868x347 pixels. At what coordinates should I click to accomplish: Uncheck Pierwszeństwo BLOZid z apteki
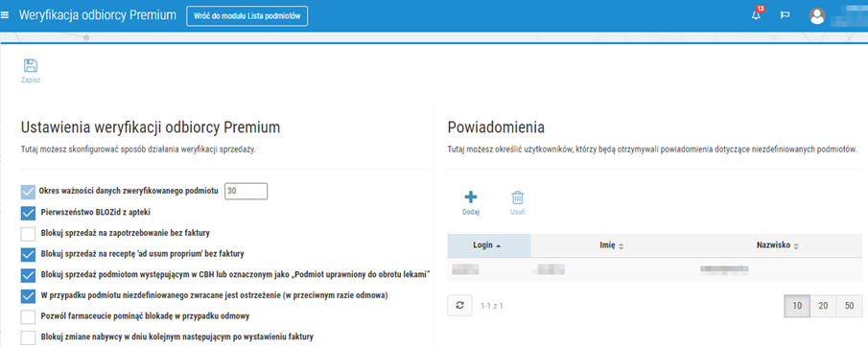click(x=28, y=213)
